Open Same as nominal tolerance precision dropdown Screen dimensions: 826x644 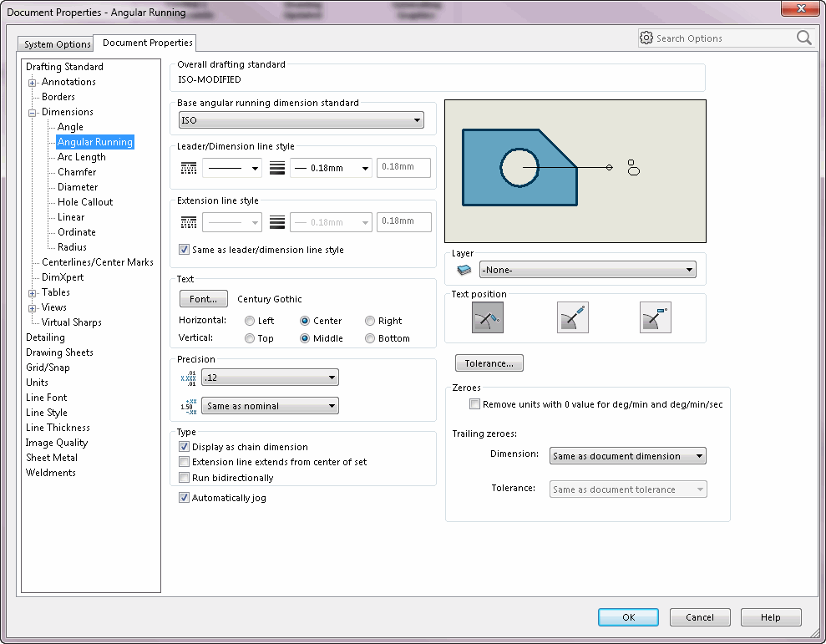coord(270,406)
